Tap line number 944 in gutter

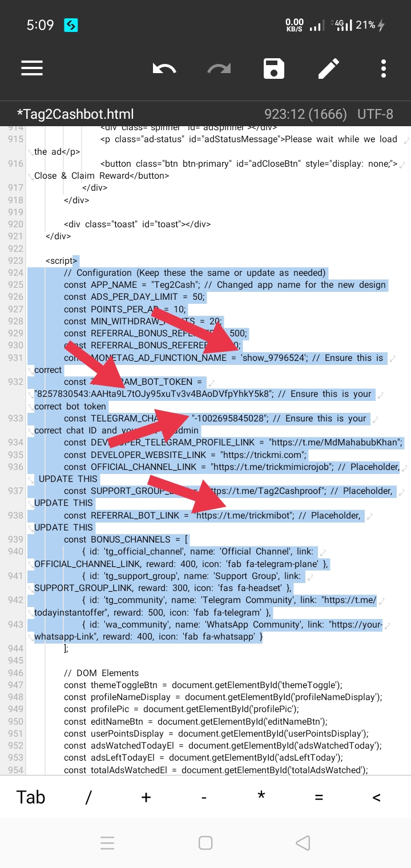pos(16,649)
